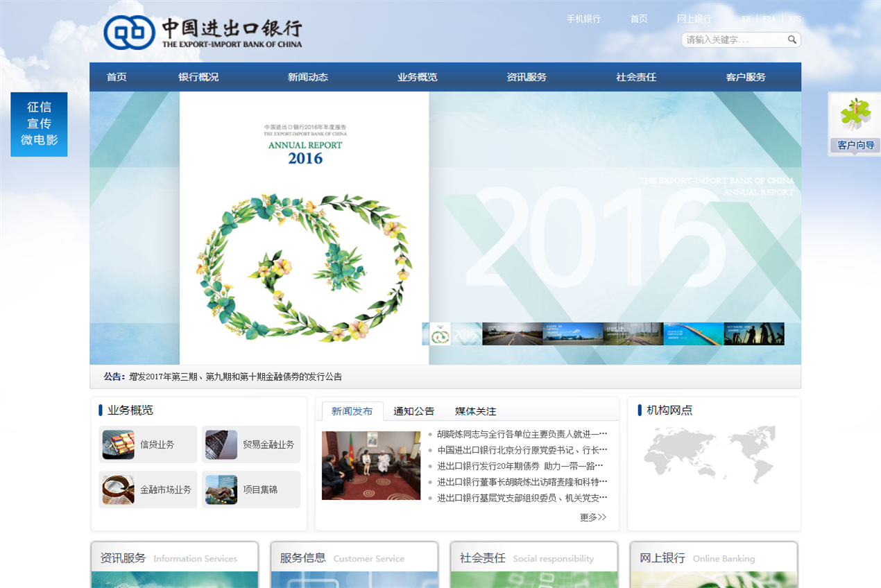The width and height of the screenshot is (881, 588).
Task: Open the 社会责任 navigation menu
Action: 636,77
